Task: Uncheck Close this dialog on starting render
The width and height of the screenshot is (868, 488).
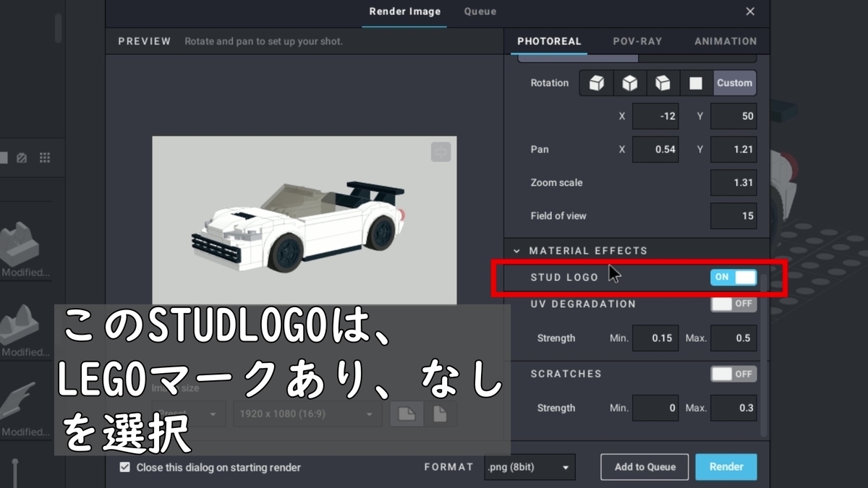Action: [x=125, y=467]
